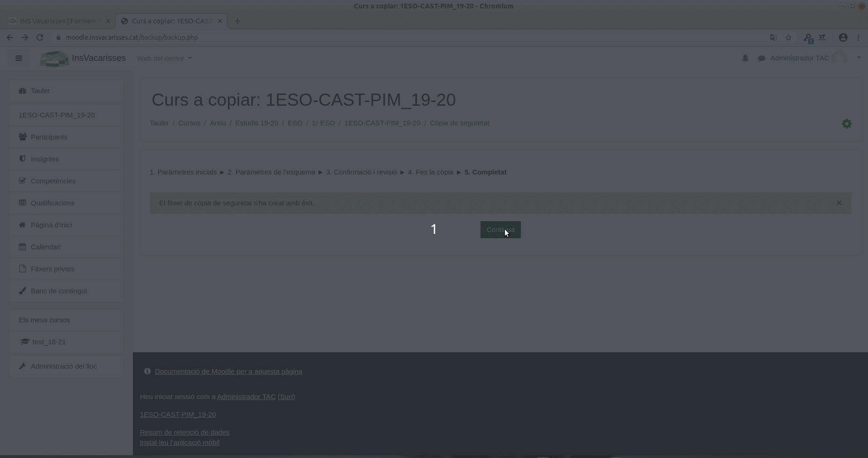The width and height of the screenshot is (868, 458).
Task: Click the extension icon with badge 1
Action: point(808,38)
